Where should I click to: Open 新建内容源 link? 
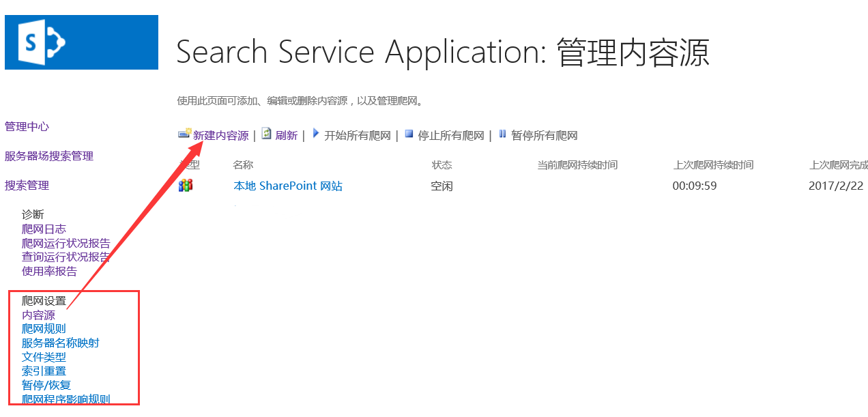click(x=221, y=135)
